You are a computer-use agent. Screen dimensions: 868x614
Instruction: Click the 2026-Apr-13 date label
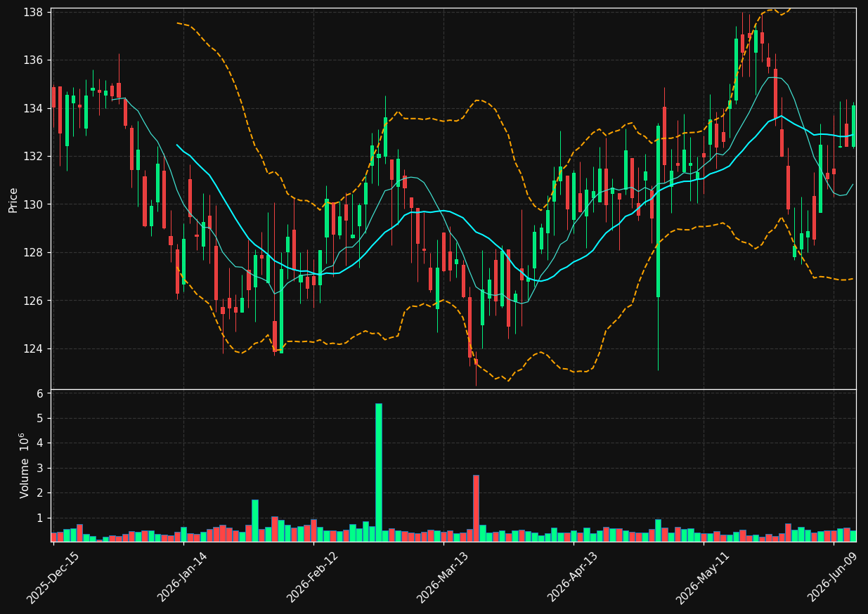click(x=573, y=577)
